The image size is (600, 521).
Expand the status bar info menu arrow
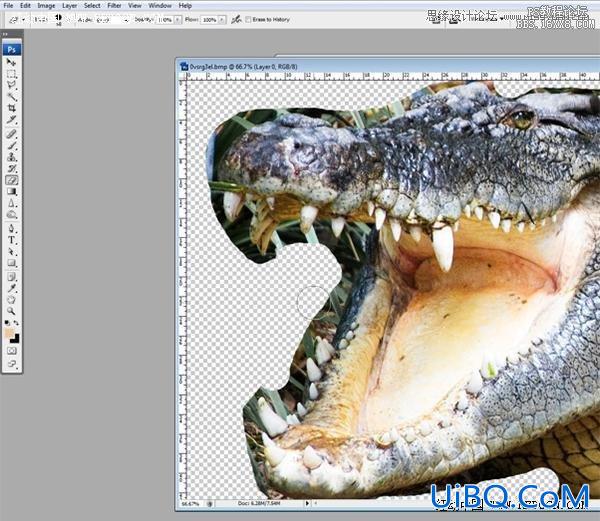(x=307, y=503)
